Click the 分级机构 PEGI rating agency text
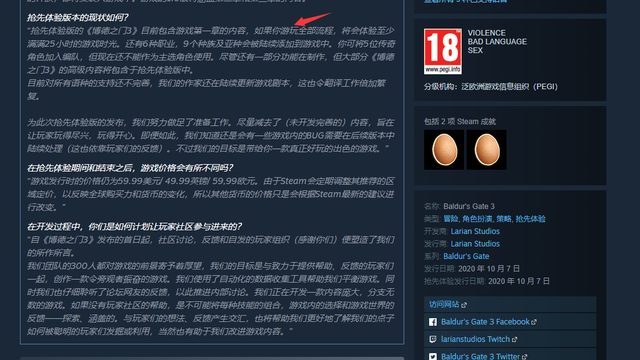 [491, 87]
